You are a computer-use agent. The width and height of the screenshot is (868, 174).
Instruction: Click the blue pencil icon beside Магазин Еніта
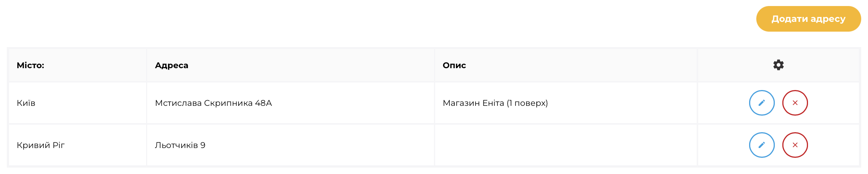pyautogui.click(x=762, y=103)
